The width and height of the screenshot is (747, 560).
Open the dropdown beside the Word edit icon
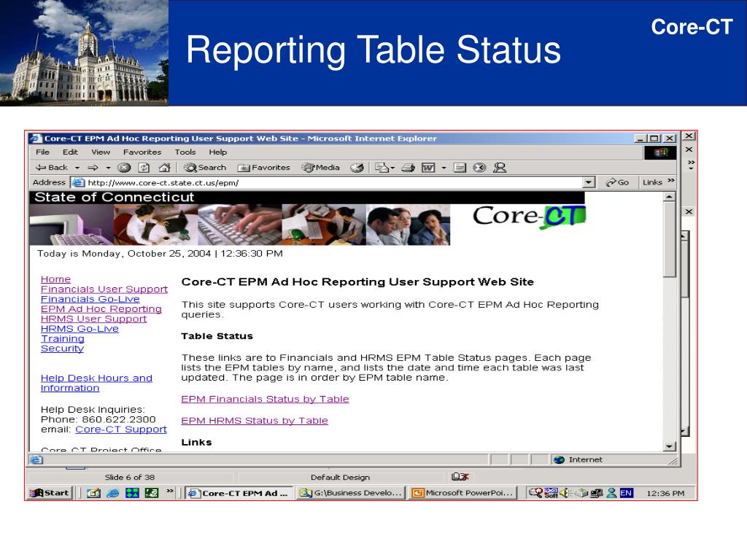pos(444,168)
